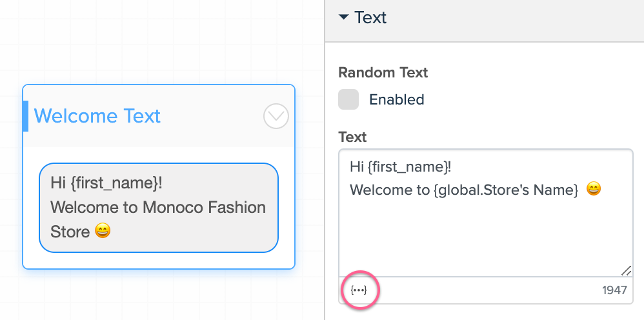Click the {global.Store's Name} variable in textarea
Screen dimensions: 644x320
coord(506,190)
